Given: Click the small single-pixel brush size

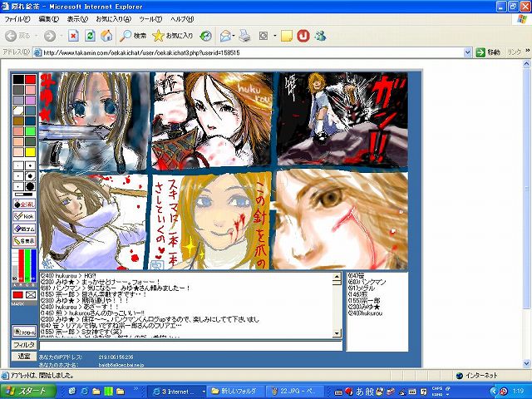Looking at the screenshot, I should coord(18,166).
